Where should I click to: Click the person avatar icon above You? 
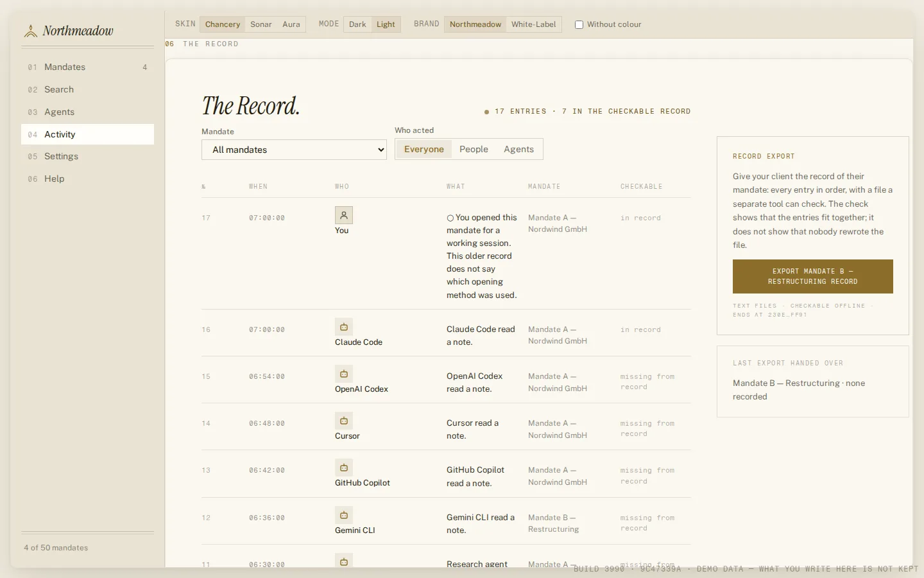344,215
